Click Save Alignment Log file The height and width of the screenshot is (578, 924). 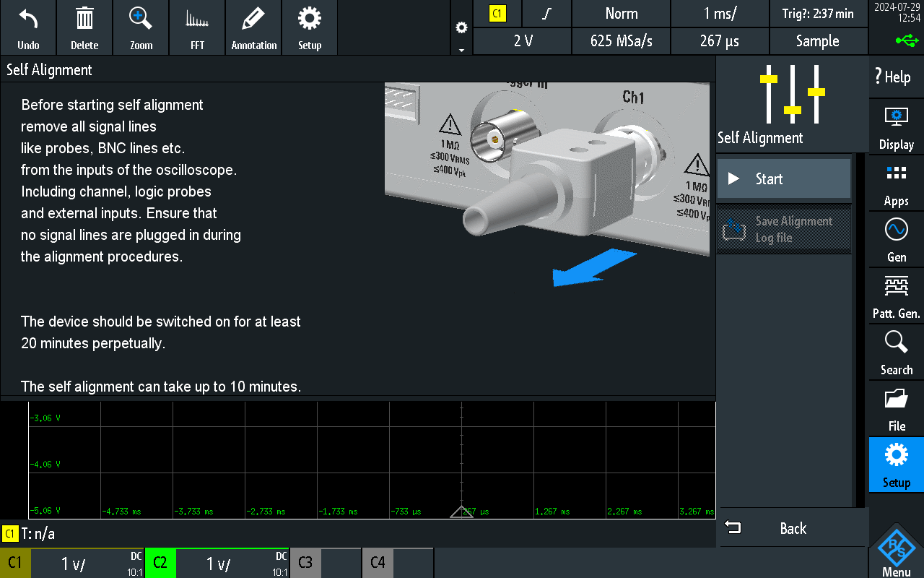click(784, 230)
